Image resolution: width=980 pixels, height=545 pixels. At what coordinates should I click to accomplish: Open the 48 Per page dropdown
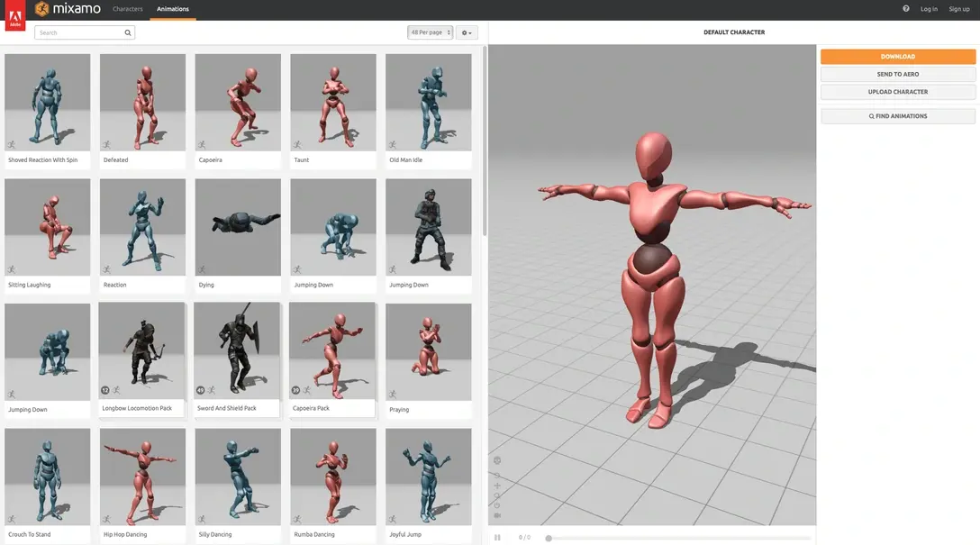430,32
